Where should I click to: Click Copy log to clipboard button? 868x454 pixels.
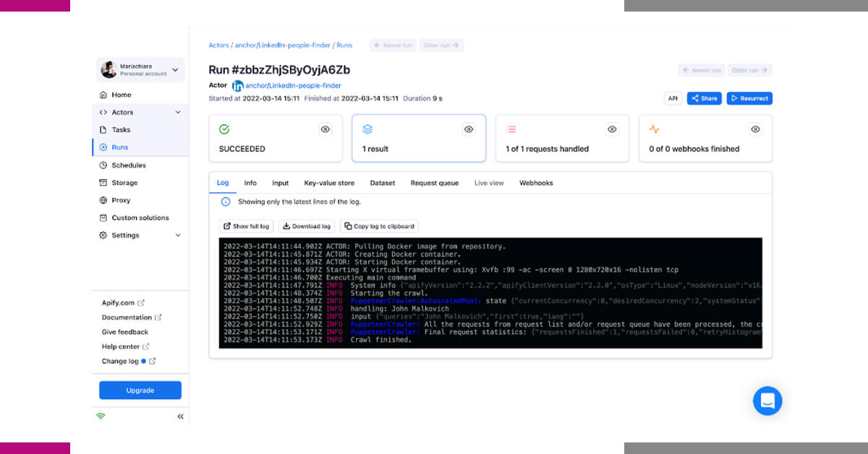tap(379, 226)
